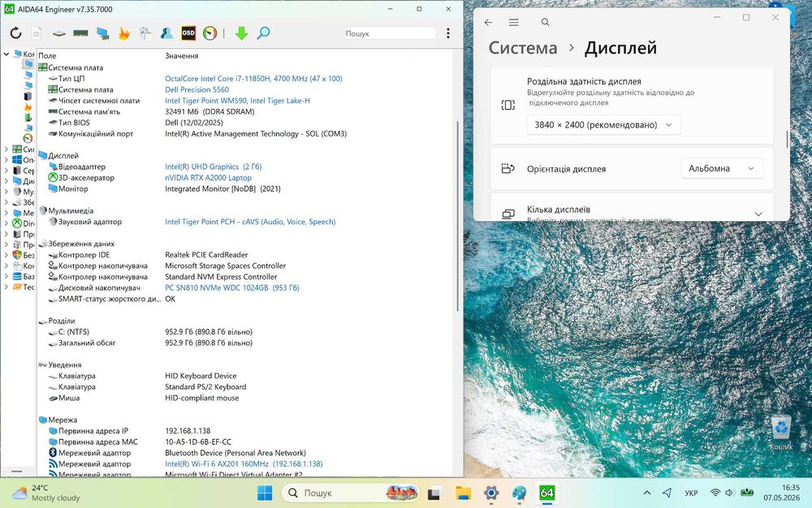Click the flame item in the AIDA64 tree

pyautogui.click(x=28, y=106)
